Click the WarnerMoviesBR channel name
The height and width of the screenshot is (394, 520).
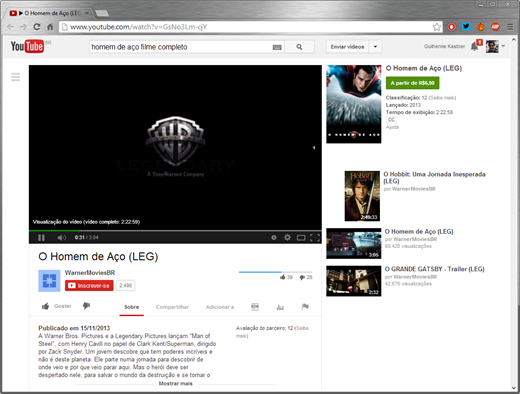click(x=90, y=273)
